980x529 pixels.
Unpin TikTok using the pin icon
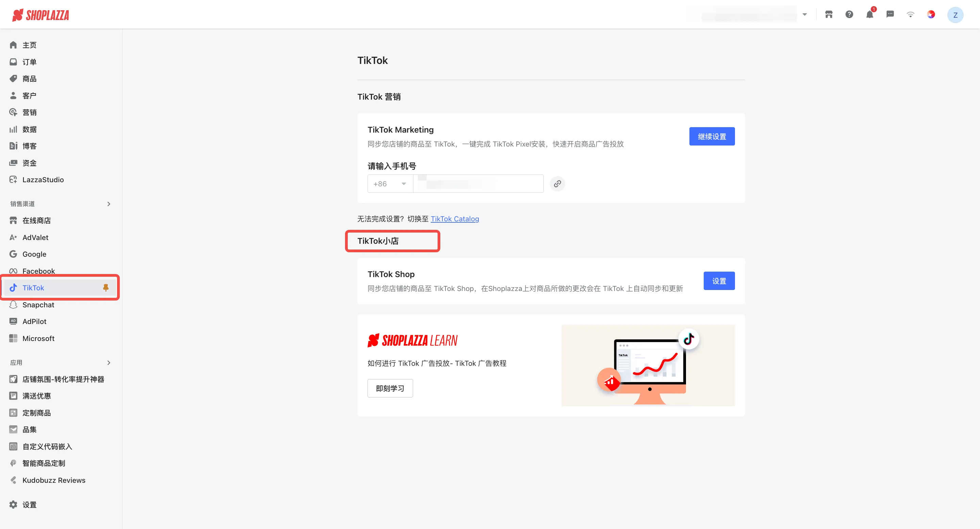coord(106,288)
